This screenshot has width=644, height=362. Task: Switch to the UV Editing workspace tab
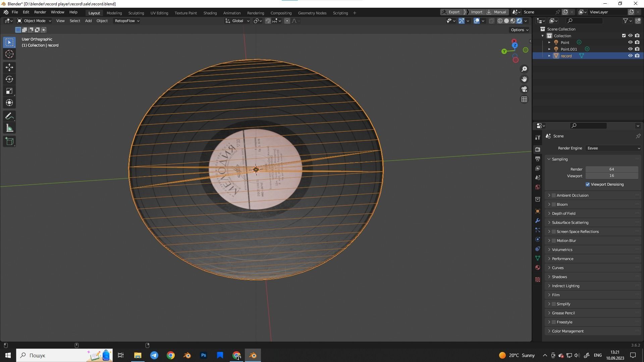click(159, 13)
